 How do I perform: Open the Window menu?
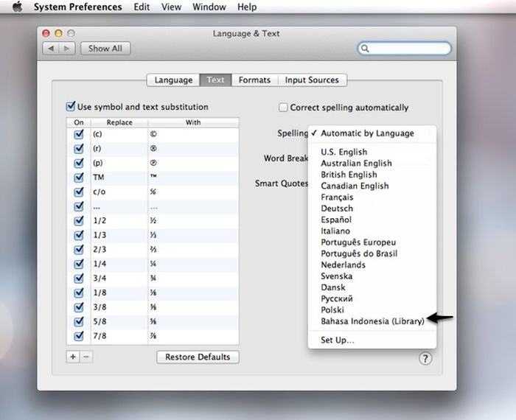click(x=209, y=7)
